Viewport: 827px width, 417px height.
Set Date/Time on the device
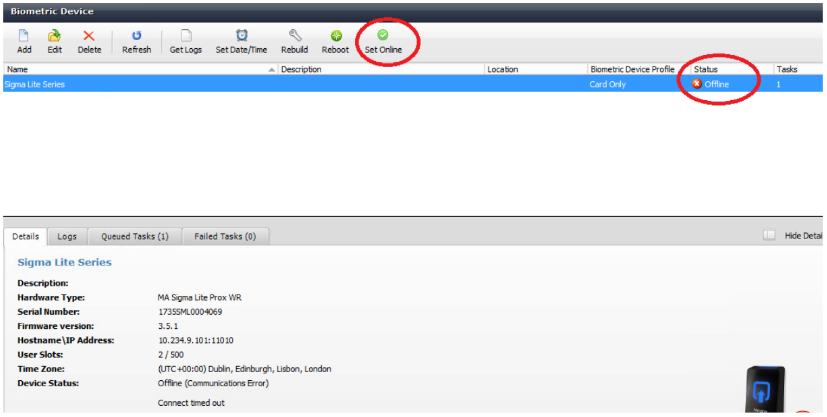[x=241, y=36]
